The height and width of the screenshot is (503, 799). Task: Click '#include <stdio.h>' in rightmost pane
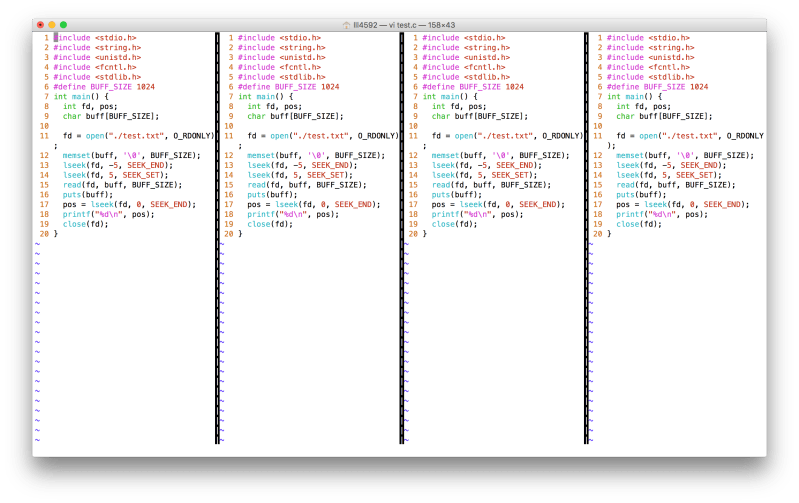pyautogui.click(x=648, y=38)
